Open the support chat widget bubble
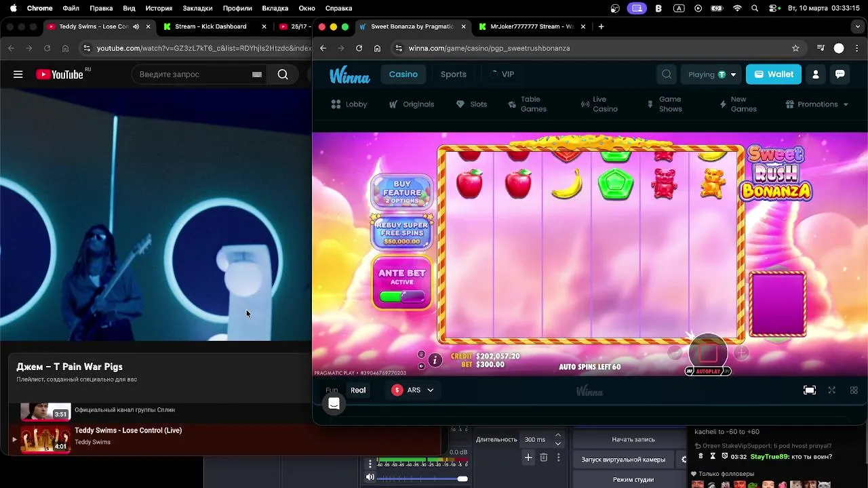 point(334,404)
